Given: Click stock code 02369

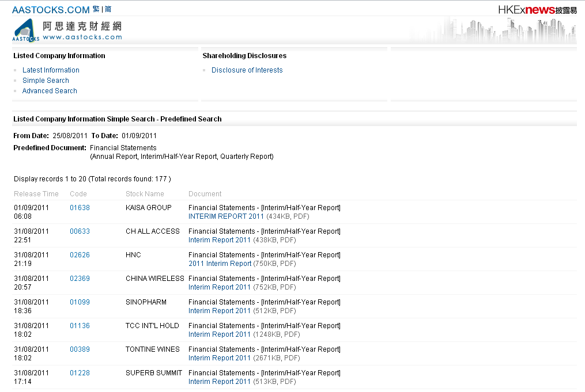Looking at the screenshot, I should click(80, 279).
